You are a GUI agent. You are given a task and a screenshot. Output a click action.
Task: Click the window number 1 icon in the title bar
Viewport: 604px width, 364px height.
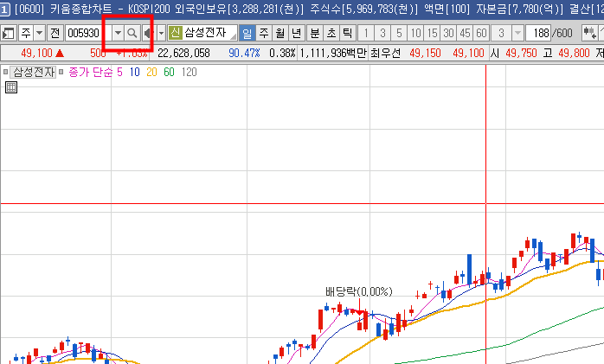tap(4, 10)
